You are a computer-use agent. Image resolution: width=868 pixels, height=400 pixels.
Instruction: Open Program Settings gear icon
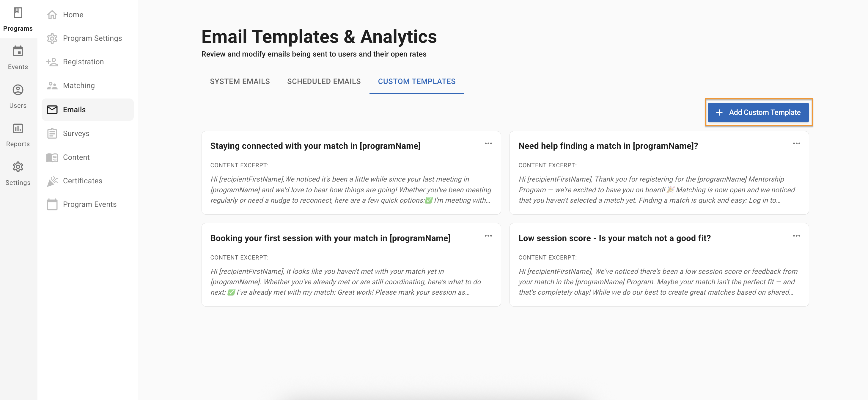[x=52, y=38]
